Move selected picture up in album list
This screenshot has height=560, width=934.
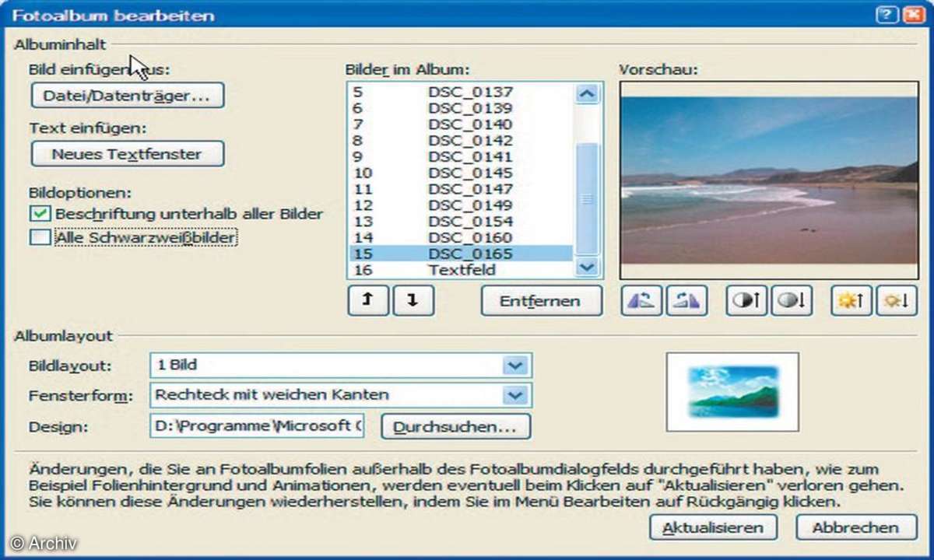point(368,301)
